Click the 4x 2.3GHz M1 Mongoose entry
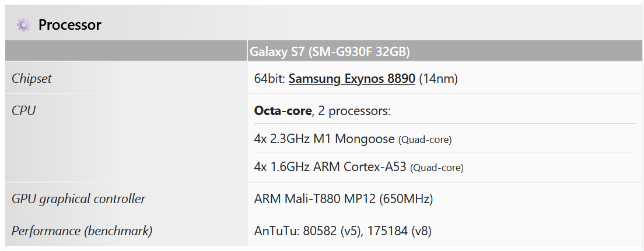Screen dimensions: 644x251 [x=324, y=140]
